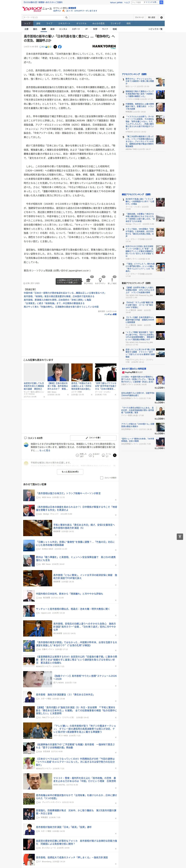This screenshot has width=186, height=868.
Task: Open the みんなの意見 main tab
Action: pyautogui.click(x=99, y=24)
